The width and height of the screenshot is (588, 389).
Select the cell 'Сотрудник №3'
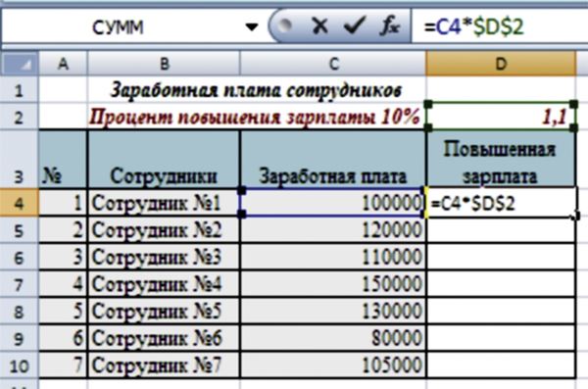[x=164, y=258]
